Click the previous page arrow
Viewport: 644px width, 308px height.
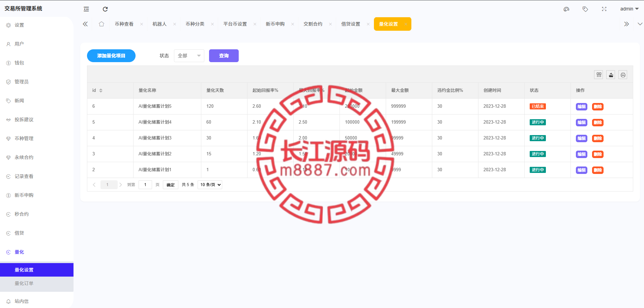point(94,185)
